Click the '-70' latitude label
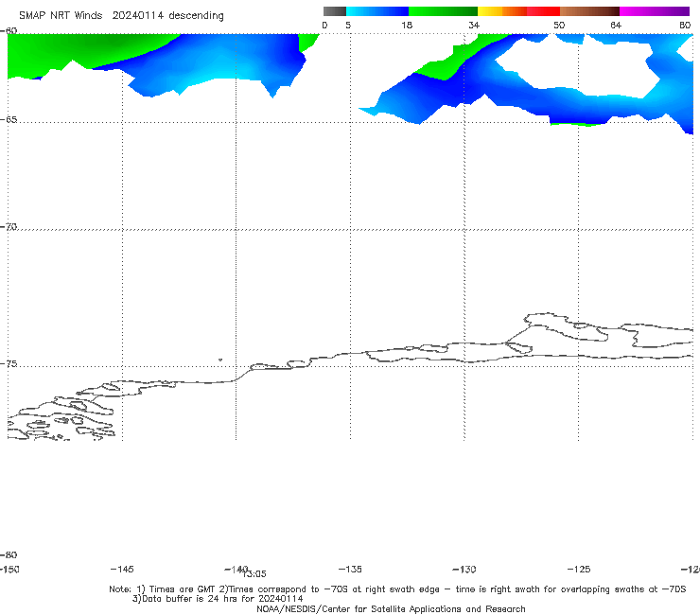The width and height of the screenshot is (700, 615). pos(9,227)
